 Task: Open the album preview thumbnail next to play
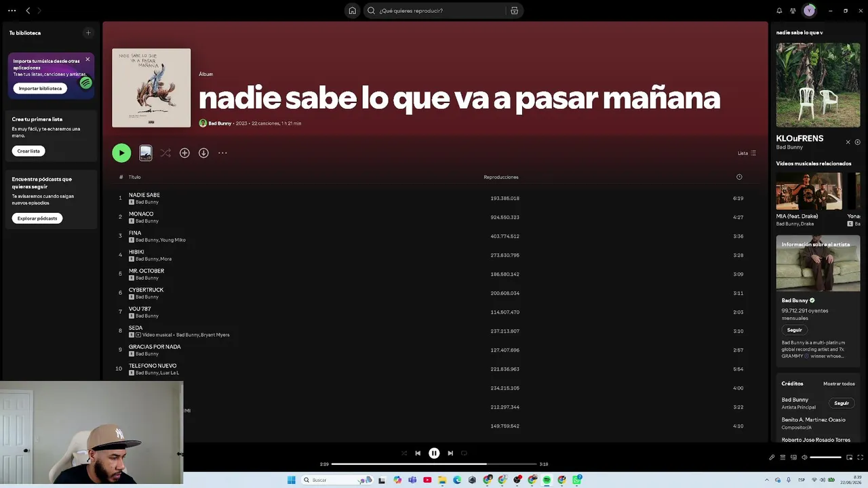click(x=146, y=153)
